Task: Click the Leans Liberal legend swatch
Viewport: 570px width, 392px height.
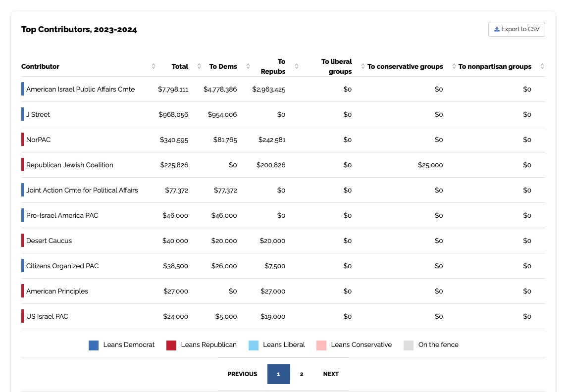Action: (x=254, y=345)
